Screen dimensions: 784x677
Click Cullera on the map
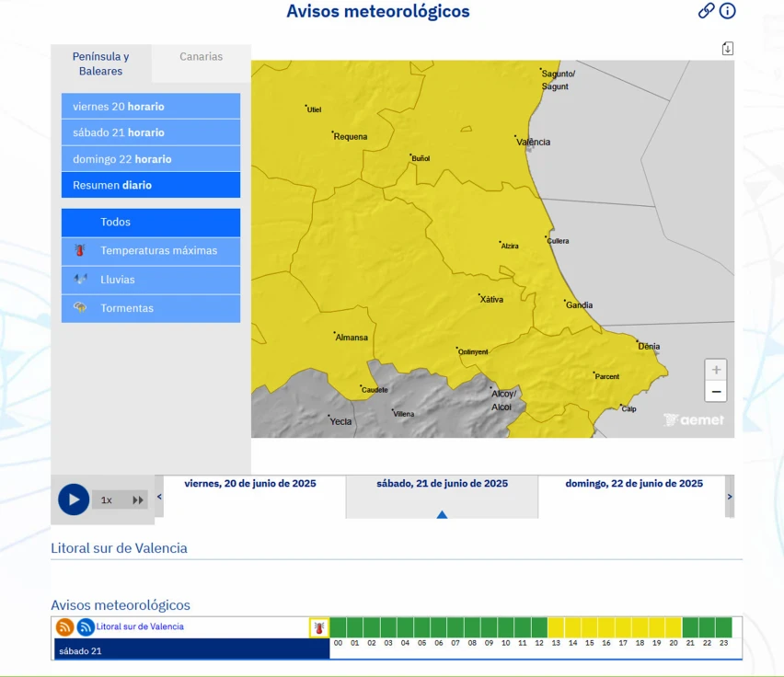558,241
